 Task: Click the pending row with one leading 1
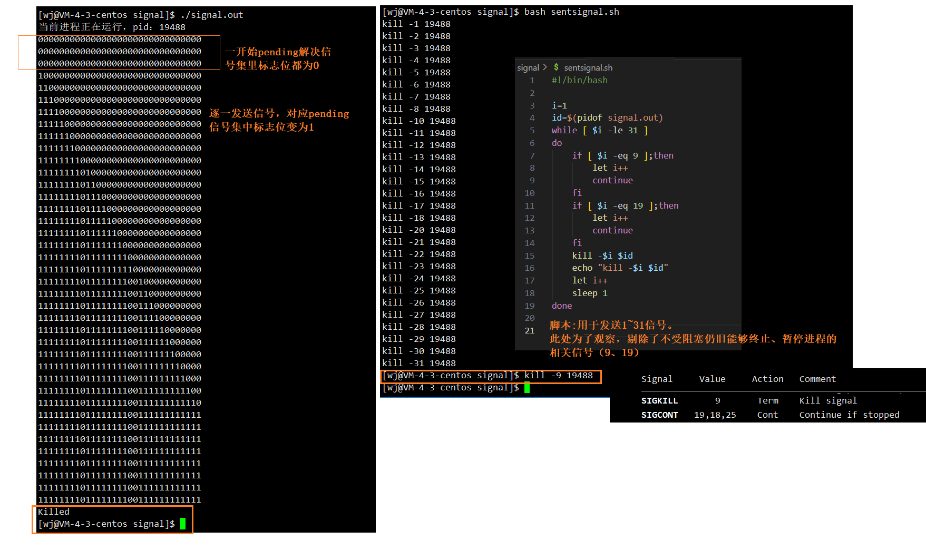(120, 75)
